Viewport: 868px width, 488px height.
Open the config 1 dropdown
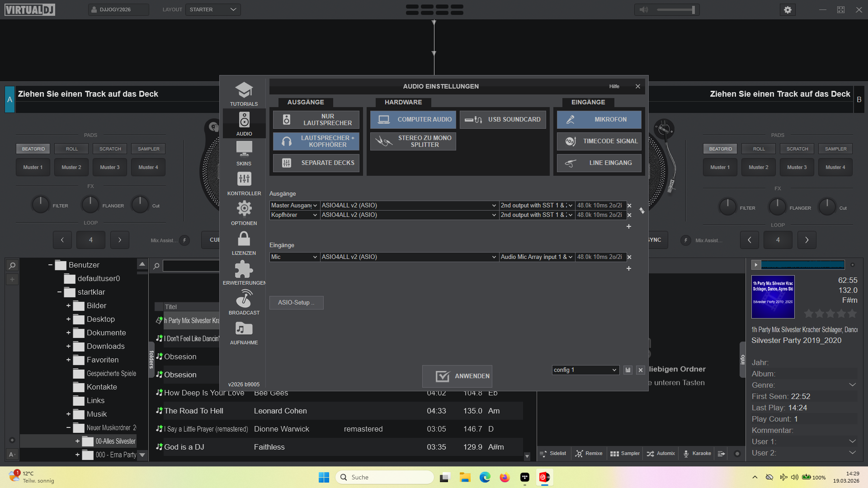pyautogui.click(x=585, y=370)
